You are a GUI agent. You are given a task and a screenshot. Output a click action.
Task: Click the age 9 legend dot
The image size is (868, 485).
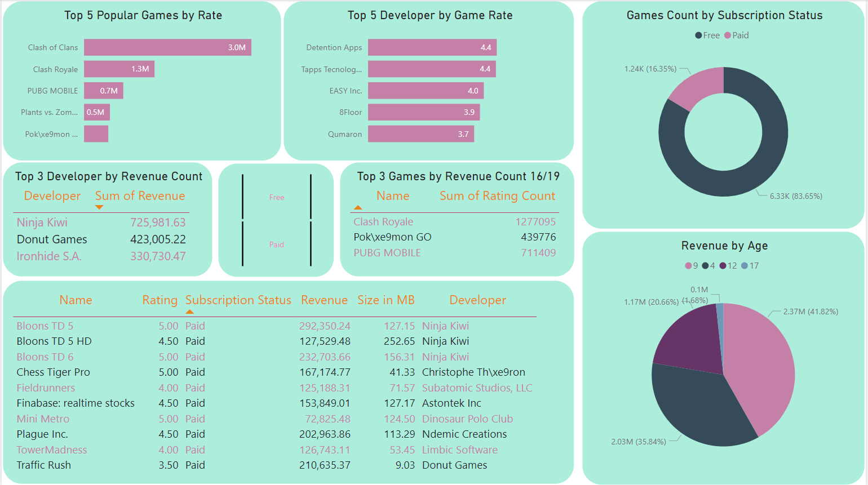coord(688,266)
